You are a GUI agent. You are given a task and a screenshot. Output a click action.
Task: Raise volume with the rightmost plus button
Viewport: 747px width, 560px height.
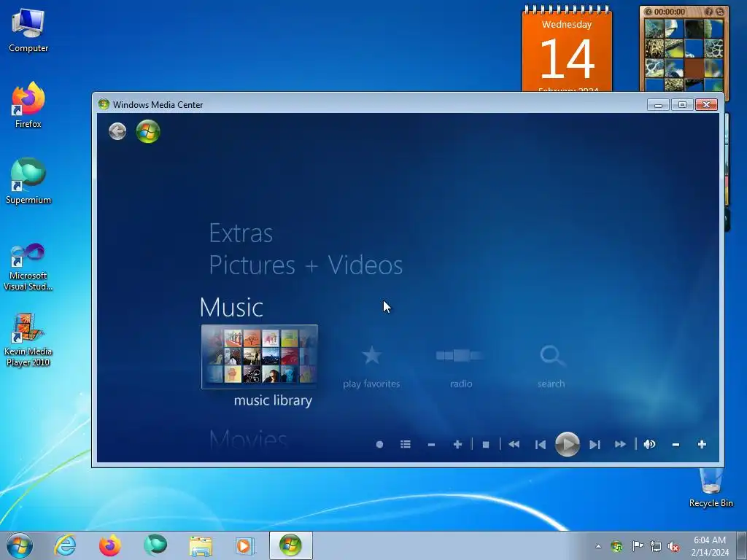701,444
